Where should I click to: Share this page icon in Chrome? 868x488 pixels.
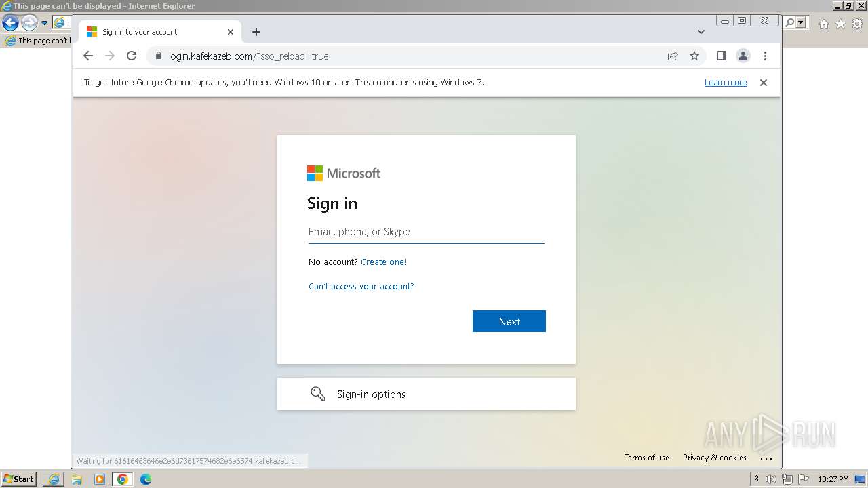click(x=673, y=56)
